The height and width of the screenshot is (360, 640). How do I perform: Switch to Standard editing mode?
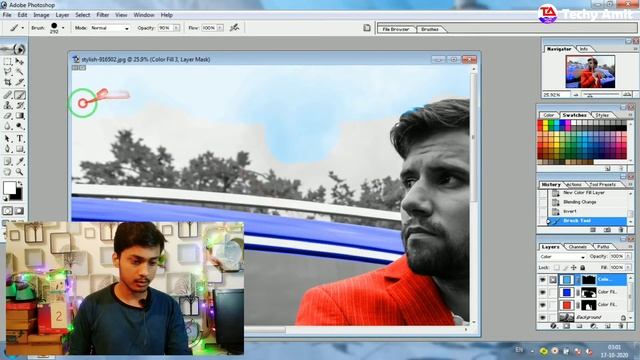point(8,211)
